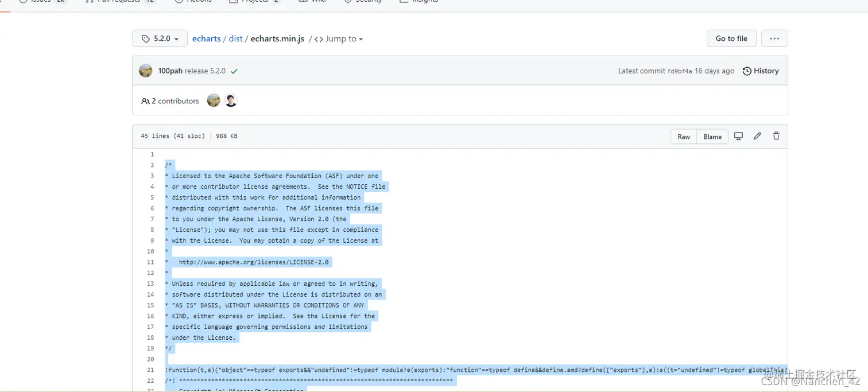Click the people icon before 2 contributors
868x392 pixels.
pyautogui.click(x=145, y=101)
